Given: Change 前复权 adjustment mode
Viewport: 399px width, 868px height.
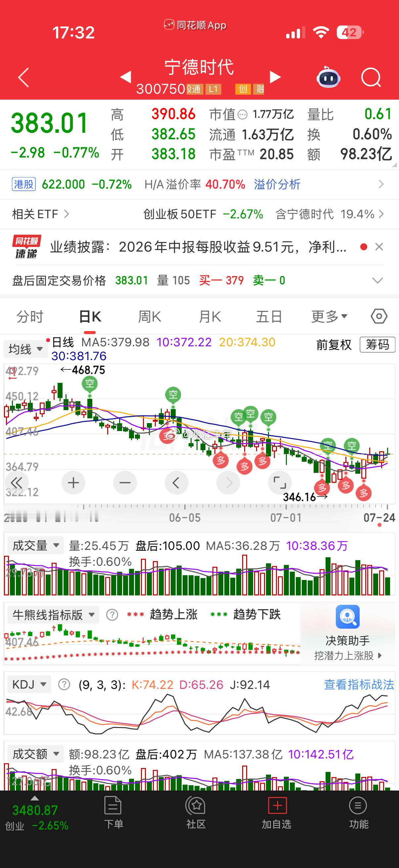Looking at the screenshot, I should pyautogui.click(x=334, y=345).
